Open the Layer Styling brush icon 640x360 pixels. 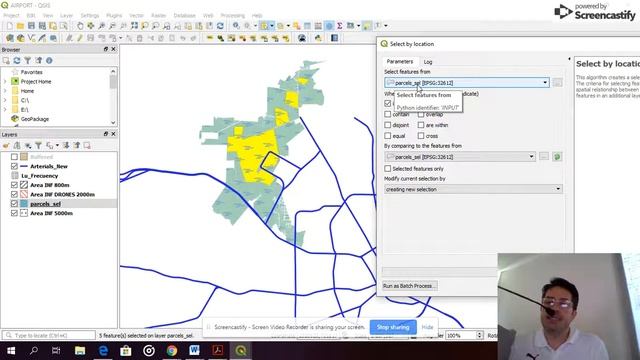[6, 145]
